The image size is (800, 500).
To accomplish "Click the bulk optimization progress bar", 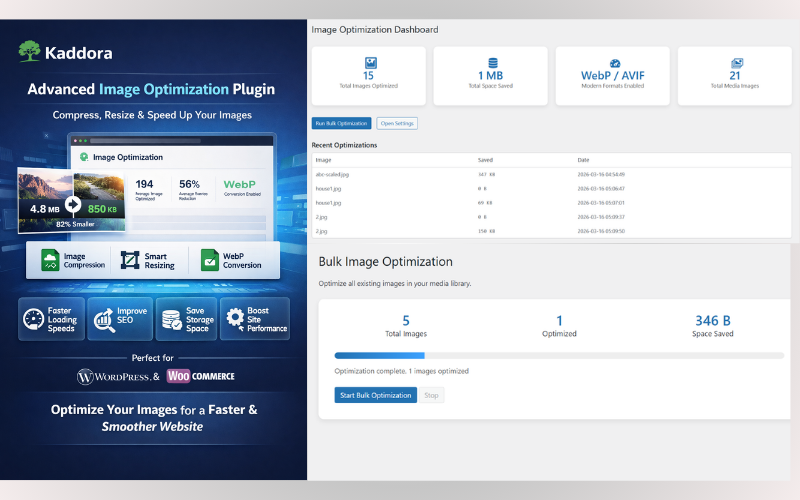I will click(x=559, y=356).
